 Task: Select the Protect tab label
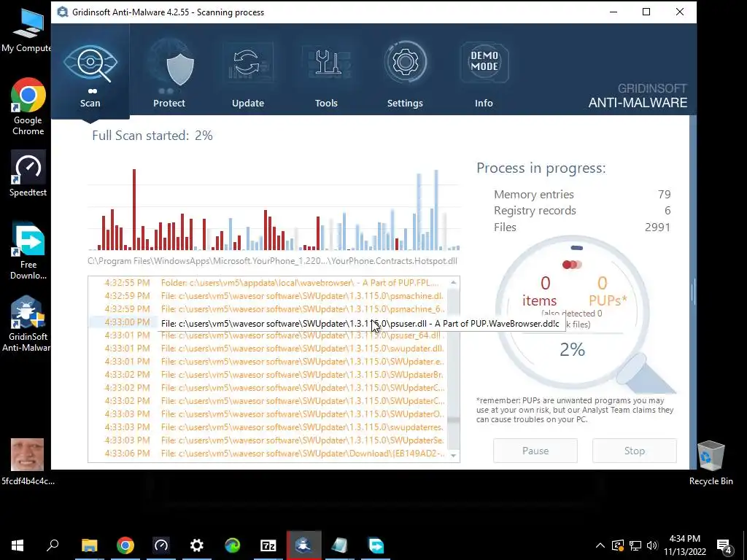[x=169, y=103]
